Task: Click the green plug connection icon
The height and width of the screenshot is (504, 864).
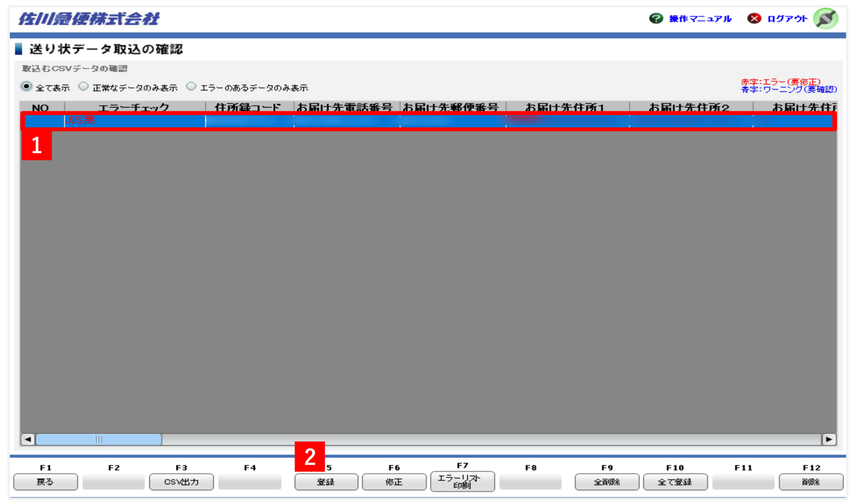Action: pos(826,18)
